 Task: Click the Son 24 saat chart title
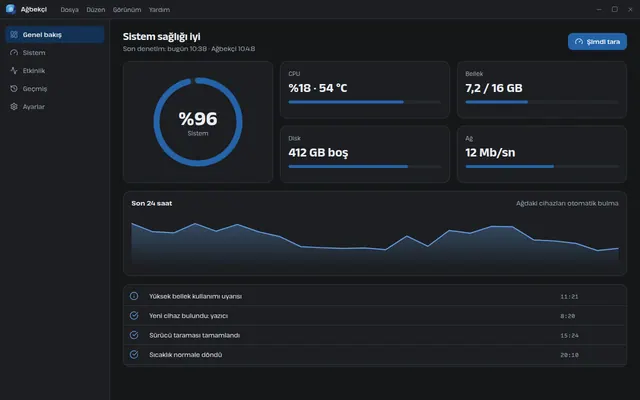point(152,203)
